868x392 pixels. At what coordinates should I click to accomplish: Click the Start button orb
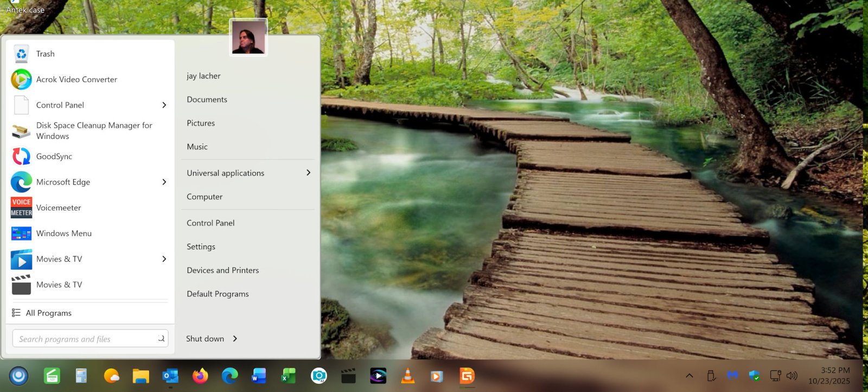coord(18,376)
